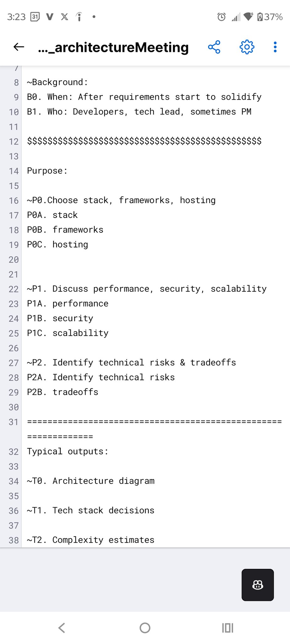Place cursor on the Purpose: line
The width and height of the screenshot is (290, 644).
click(47, 171)
